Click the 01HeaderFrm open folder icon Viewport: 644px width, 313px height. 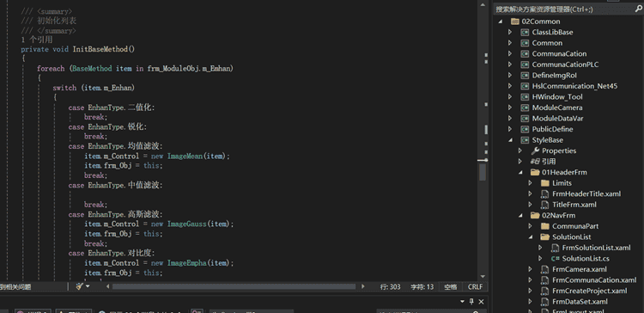point(535,172)
